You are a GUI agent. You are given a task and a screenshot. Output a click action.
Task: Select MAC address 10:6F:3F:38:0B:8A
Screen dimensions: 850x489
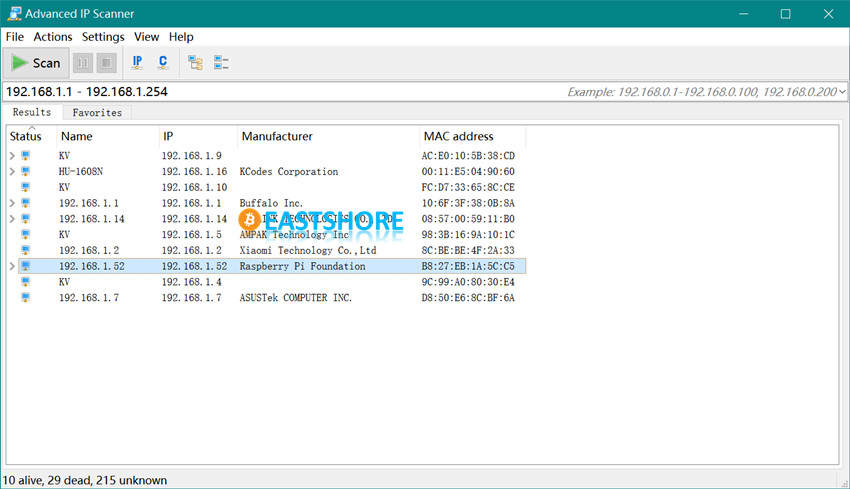(x=468, y=203)
